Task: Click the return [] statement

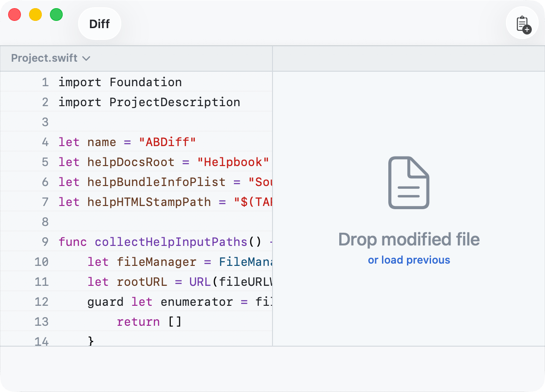Action: (x=149, y=321)
